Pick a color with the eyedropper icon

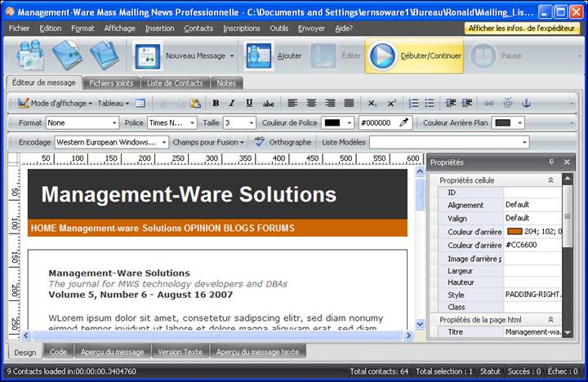(x=404, y=122)
